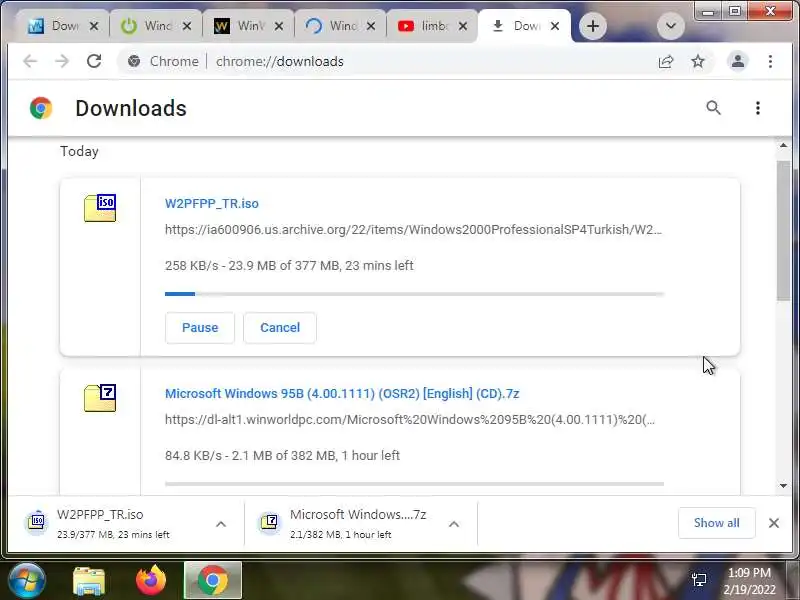Click the share page icon in address bar
Screen dimensions: 800x600
pyautogui.click(x=666, y=62)
